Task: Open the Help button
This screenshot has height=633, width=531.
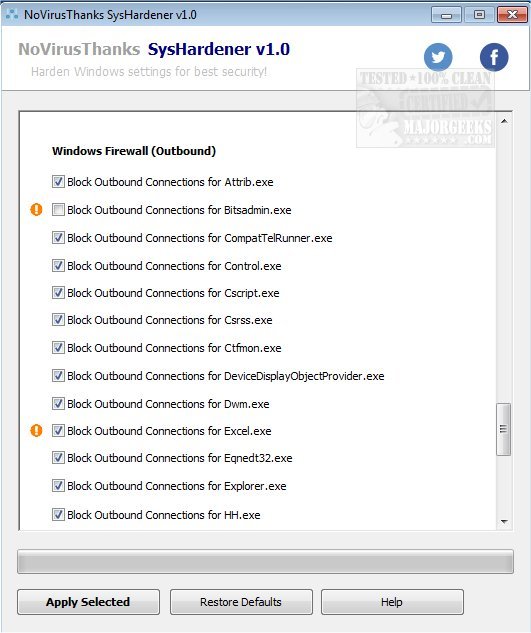Action: (392, 602)
